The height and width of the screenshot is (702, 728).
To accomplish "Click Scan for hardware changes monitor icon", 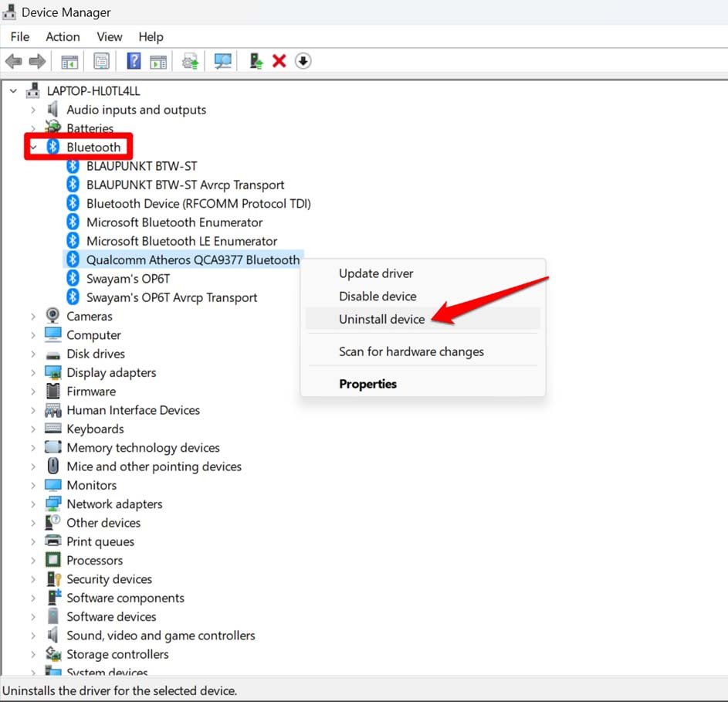I will pyautogui.click(x=223, y=61).
